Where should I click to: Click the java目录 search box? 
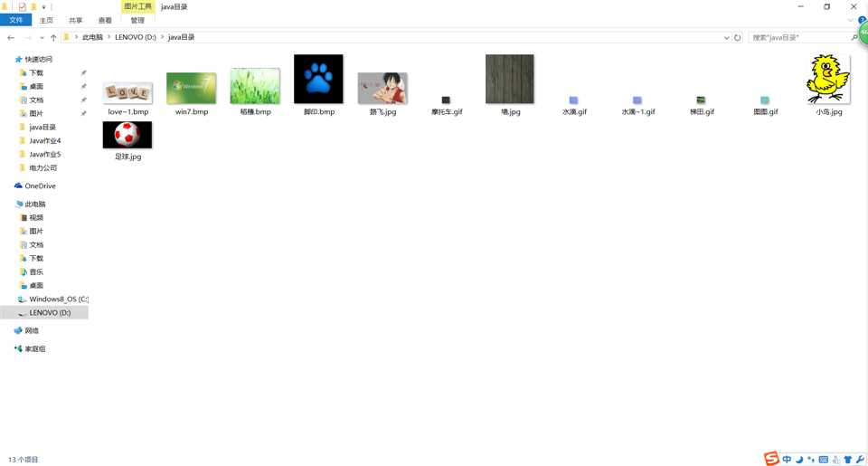[798, 37]
